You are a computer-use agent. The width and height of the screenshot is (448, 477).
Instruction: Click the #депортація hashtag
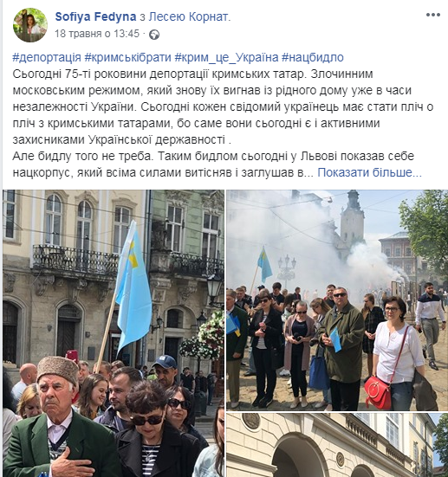[x=47, y=57]
